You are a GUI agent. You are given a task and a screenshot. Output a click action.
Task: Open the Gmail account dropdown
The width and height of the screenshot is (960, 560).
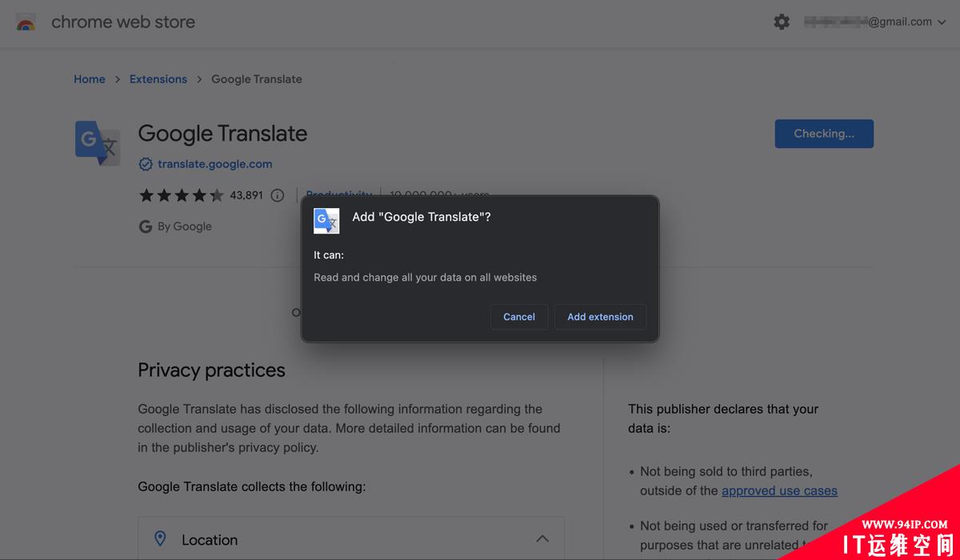pyautogui.click(x=875, y=22)
